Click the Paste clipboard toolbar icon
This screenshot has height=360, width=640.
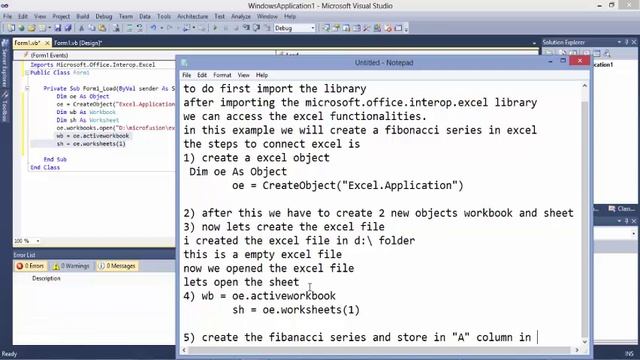102,28
